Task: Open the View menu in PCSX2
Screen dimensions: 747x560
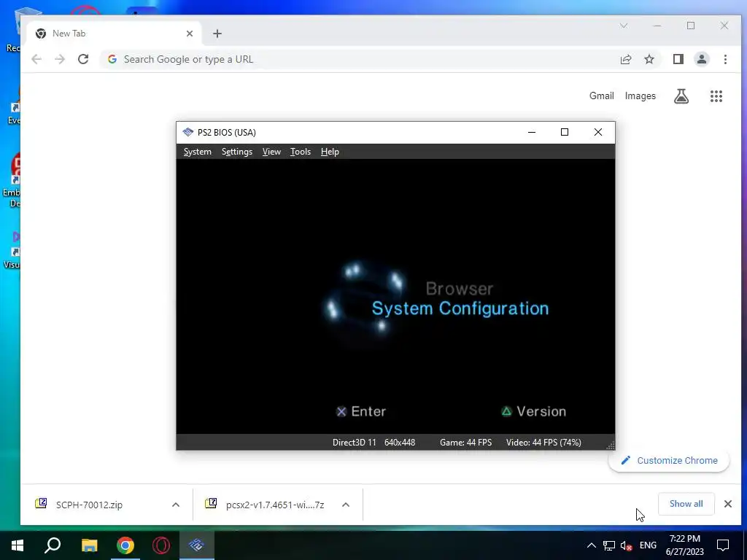Action: 271,152
